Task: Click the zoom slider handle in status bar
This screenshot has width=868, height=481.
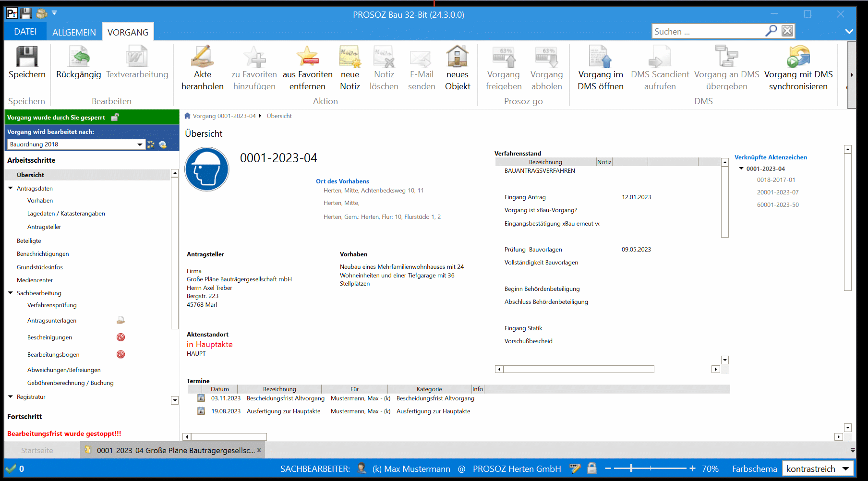Action: coord(631,469)
